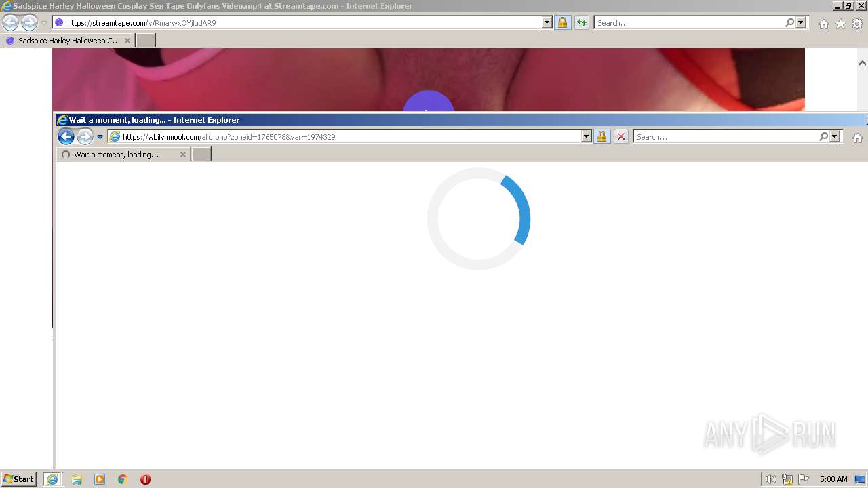Expand the Streamtape address bar autocomplete dropdown
868x488 pixels.
pos(547,23)
